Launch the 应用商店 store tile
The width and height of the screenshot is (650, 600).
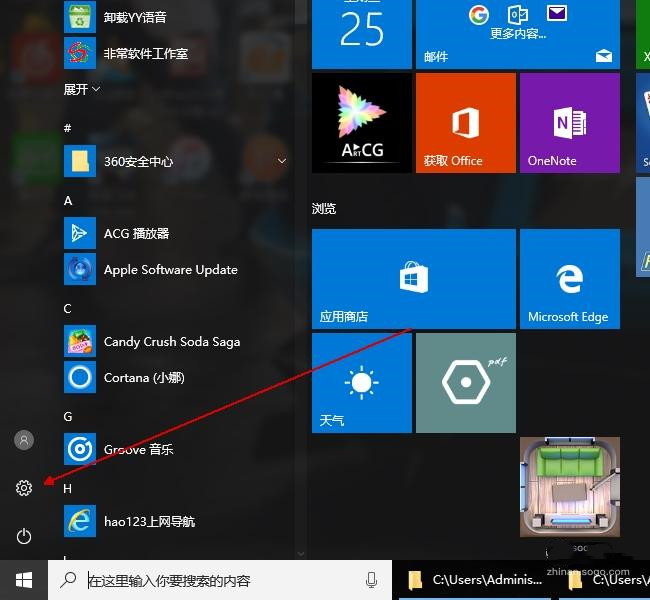click(x=413, y=278)
